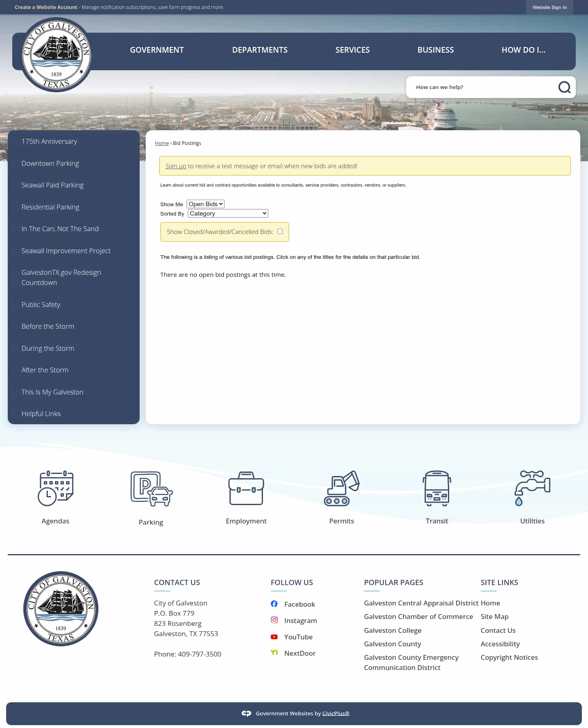The width and height of the screenshot is (588, 728).
Task: Click Utilities label text
Action: pyautogui.click(x=532, y=521)
